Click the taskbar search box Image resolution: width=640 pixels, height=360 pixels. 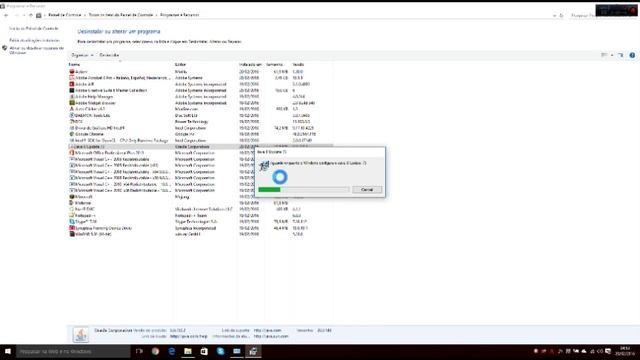pos(73,351)
